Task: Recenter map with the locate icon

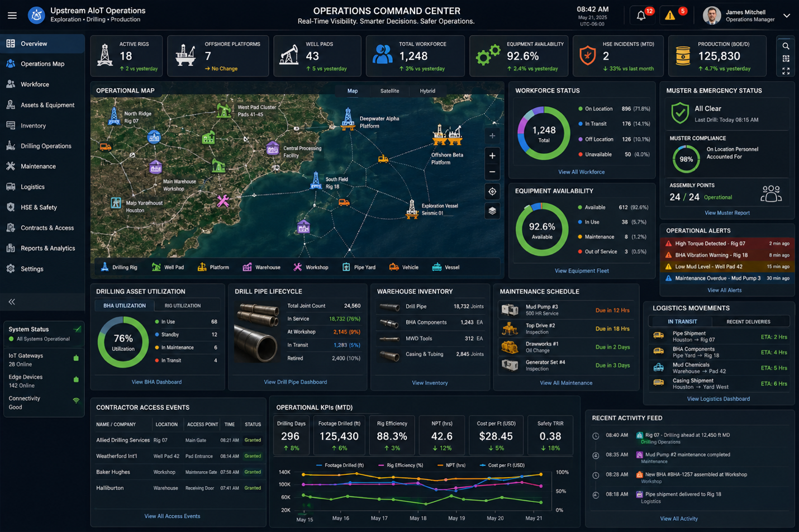Action: click(x=492, y=192)
